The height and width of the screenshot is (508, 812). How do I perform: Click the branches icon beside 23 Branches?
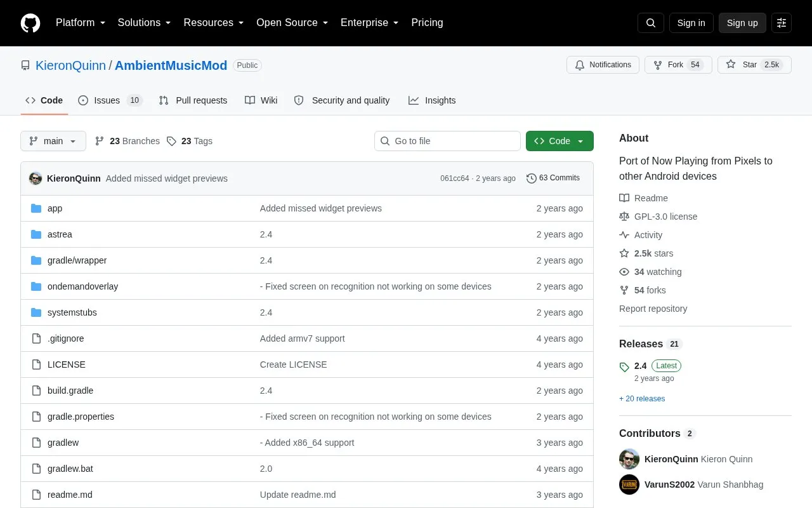pos(100,141)
